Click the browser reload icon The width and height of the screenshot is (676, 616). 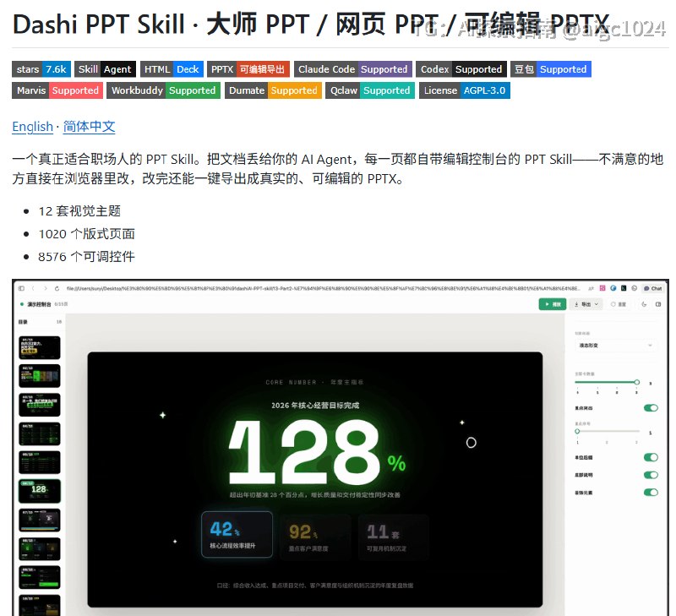tap(57, 288)
